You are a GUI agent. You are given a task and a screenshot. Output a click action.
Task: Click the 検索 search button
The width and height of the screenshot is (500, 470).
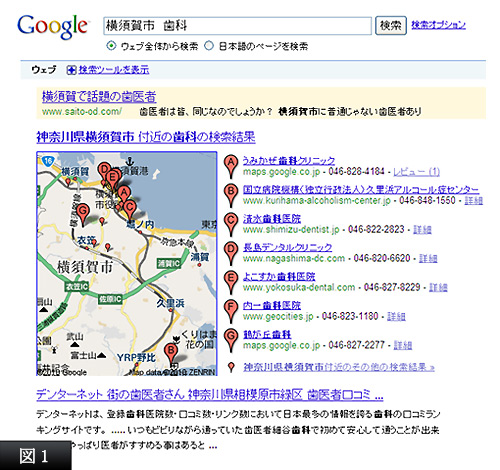tap(391, 25)
